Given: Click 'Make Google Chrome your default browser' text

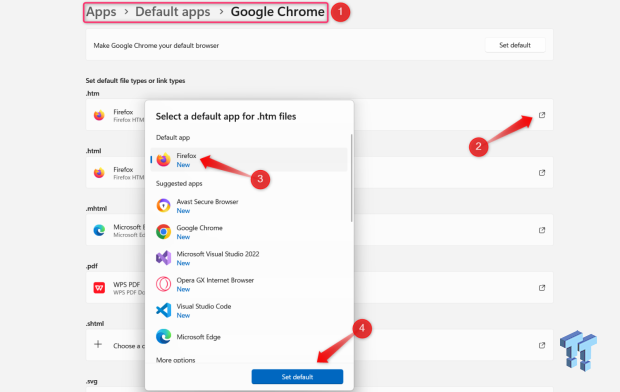Looking at the screenshot, I should pyautogui.click(x=156, y=45).
